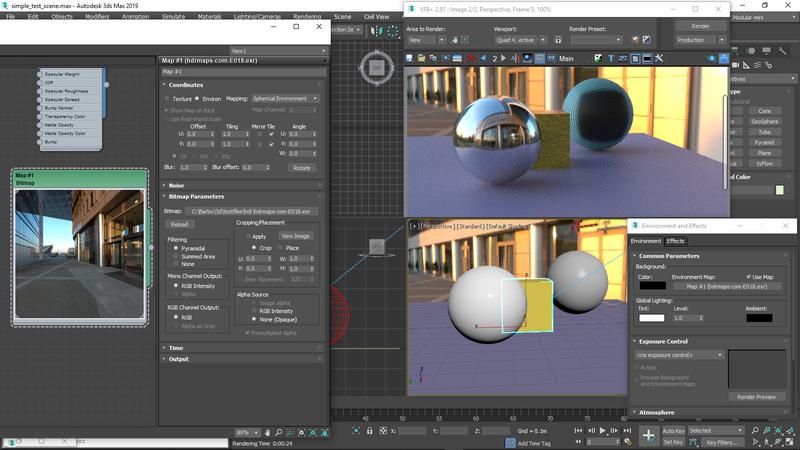800x450 pixels.
Task: Enable the Apply cropping checkbox
Action: [x=249, y=236]
